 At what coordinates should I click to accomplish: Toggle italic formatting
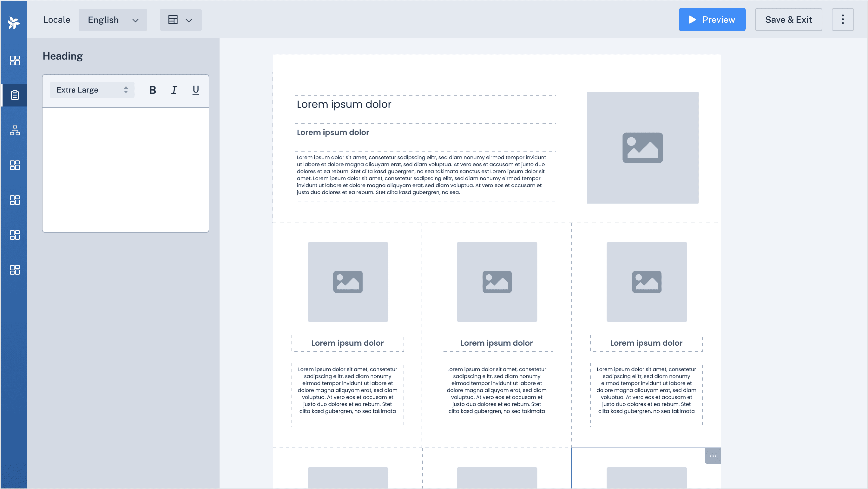[x=174, y=90]
